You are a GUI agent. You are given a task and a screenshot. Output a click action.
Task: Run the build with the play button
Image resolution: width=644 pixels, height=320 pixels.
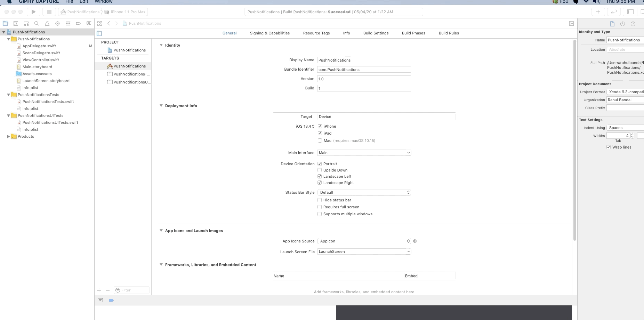[33, 12]
